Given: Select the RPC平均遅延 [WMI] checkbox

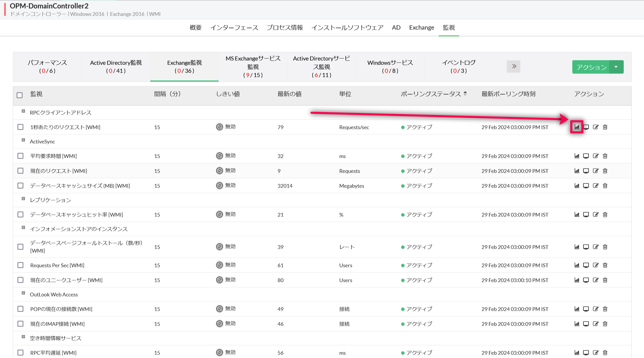Looking at the screenshot, I should tap(20, 353).
